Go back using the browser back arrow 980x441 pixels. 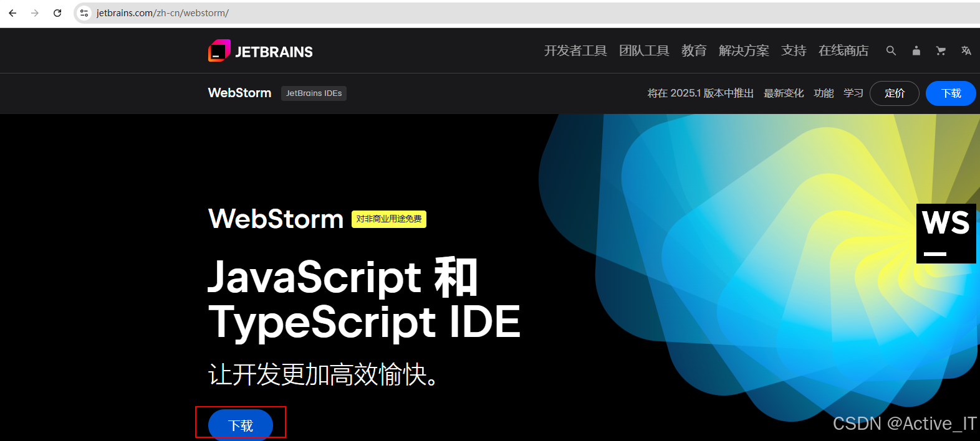click(12, 12)
